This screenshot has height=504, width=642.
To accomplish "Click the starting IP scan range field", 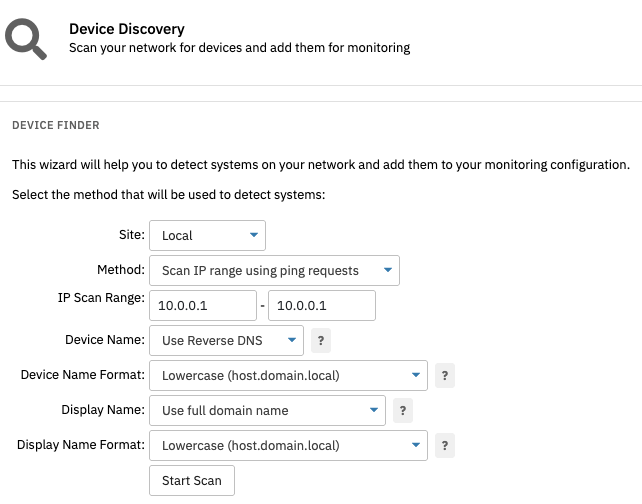I will click(203, 305).
